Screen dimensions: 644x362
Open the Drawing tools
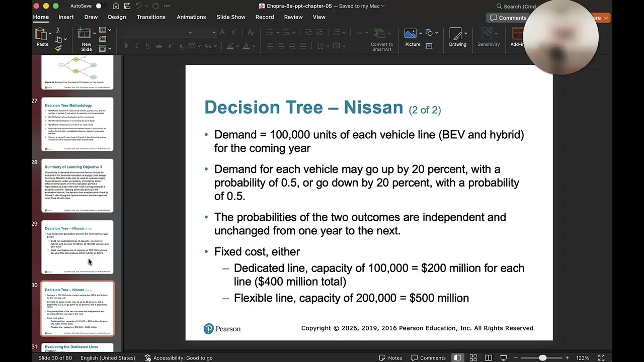tap(457, 38)
